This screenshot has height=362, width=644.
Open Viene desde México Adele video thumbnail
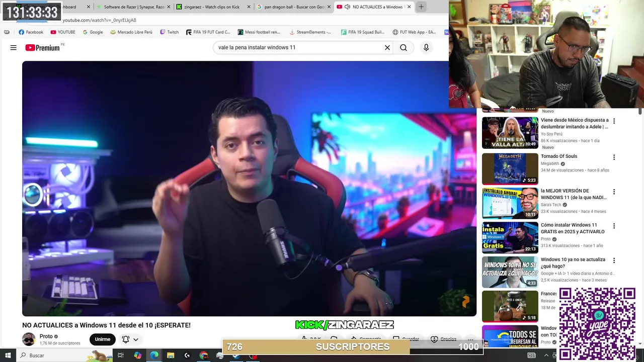pos(510,133)
